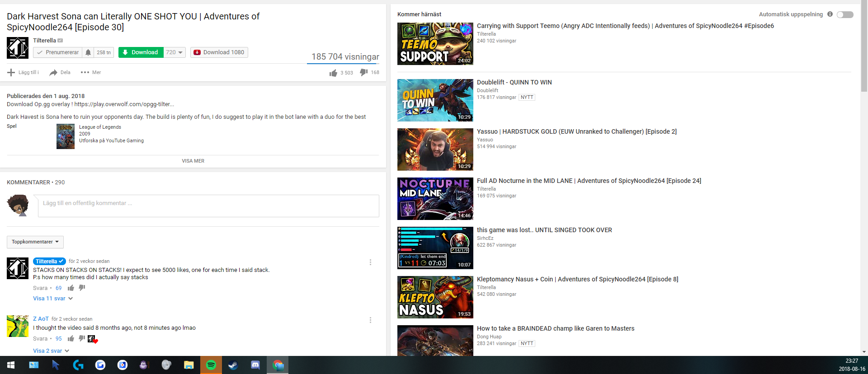Click the 258 tn subscriber count

[104, 52]
